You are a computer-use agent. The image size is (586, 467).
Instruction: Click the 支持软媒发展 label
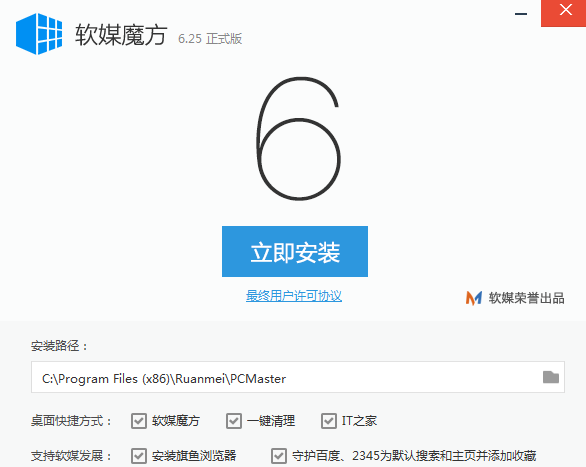click(x=71, y=456)
